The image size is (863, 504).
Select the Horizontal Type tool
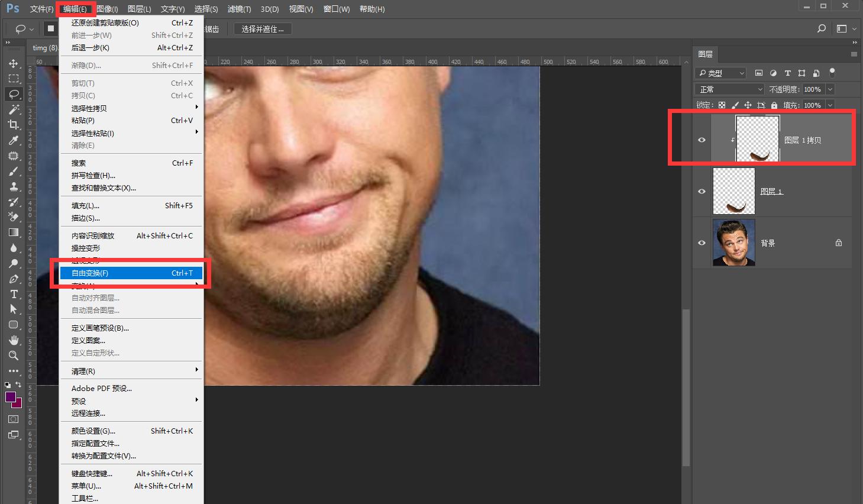click(x=14, y=294)
